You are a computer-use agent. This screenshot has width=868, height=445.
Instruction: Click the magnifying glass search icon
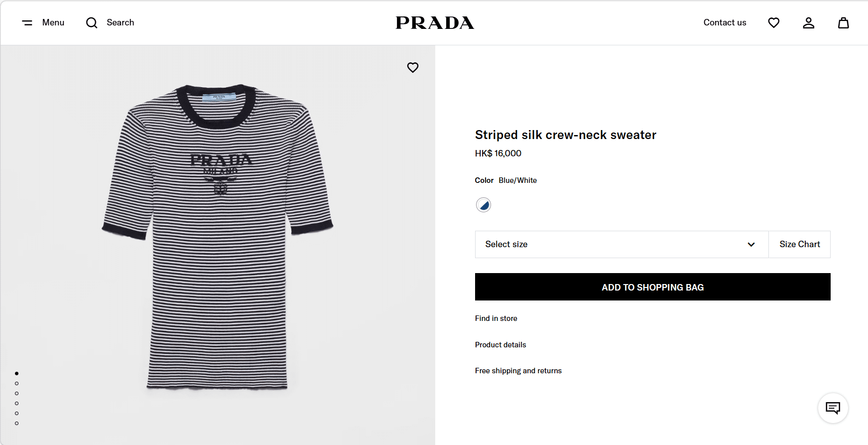click(x=92, y=23)
